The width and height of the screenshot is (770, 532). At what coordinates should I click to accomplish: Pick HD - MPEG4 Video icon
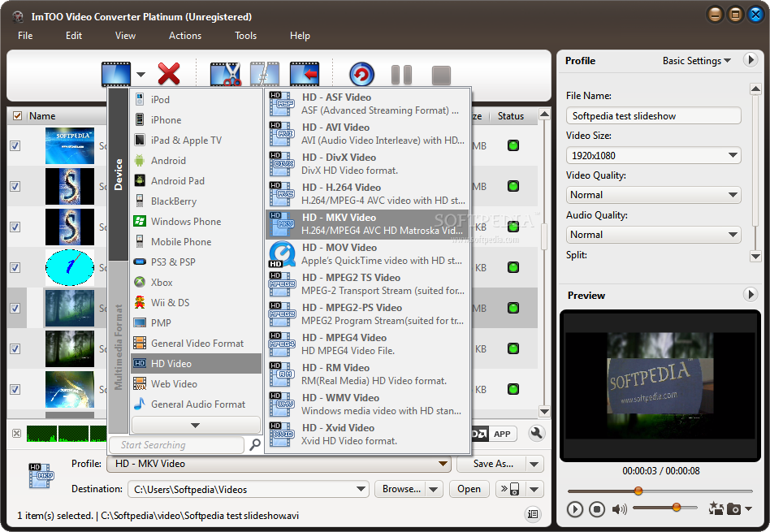tap(281, 344)
